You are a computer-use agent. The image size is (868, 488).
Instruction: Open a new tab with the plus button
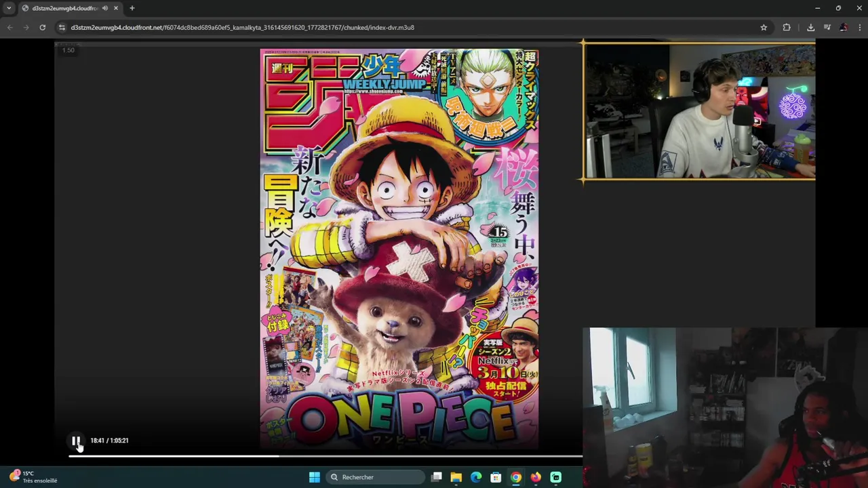coord(132,8)
